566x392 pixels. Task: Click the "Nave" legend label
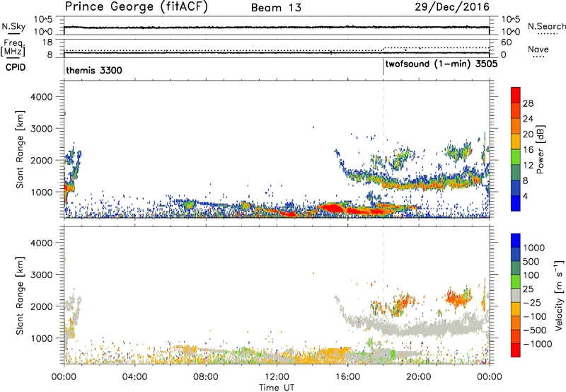(x=538, y=50)
